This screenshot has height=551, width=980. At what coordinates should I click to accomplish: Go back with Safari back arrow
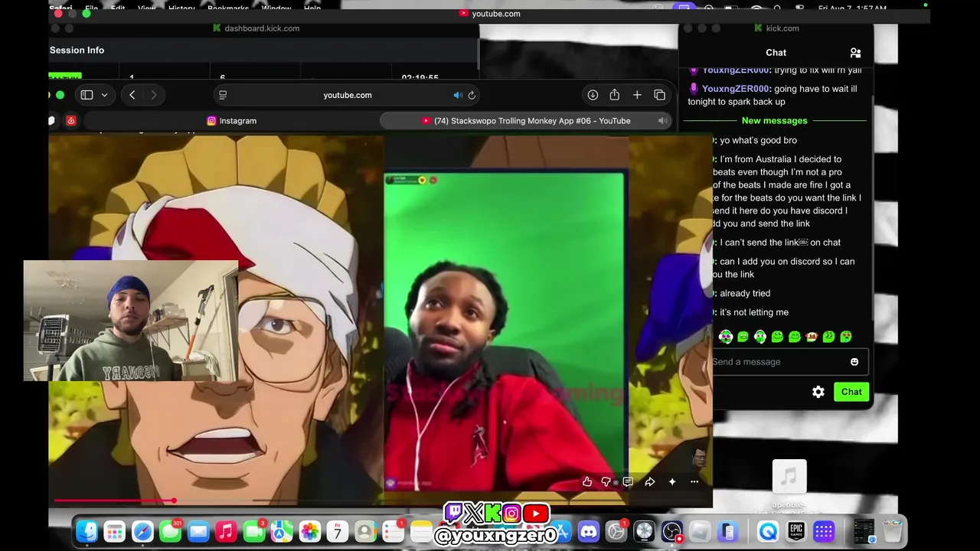[x=132, y=95]
